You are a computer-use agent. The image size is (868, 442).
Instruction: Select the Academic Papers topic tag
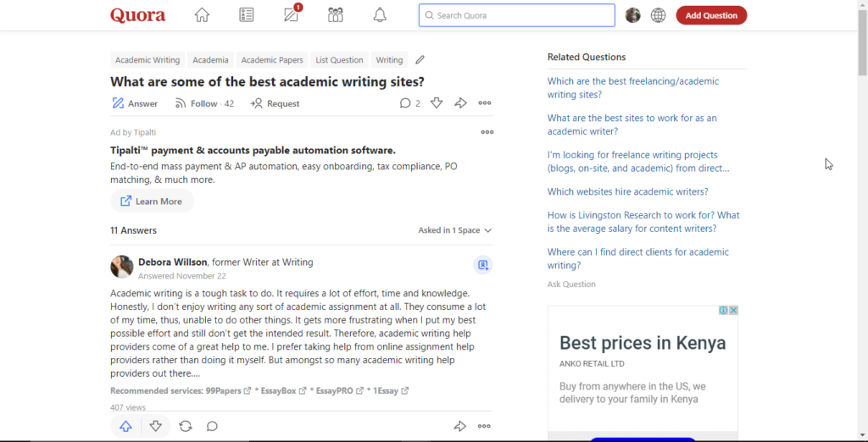272,60
